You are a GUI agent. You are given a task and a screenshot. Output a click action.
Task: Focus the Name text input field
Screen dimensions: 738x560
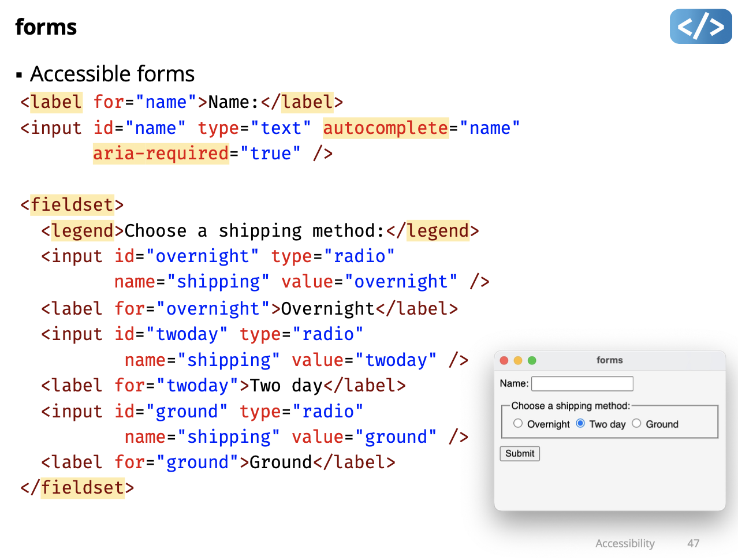tap(582, 383)
